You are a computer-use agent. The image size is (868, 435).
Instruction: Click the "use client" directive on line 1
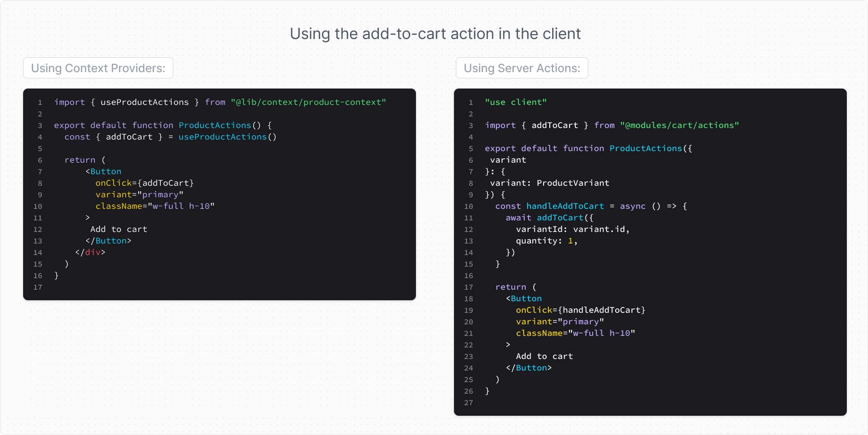(x=515, y=102)
